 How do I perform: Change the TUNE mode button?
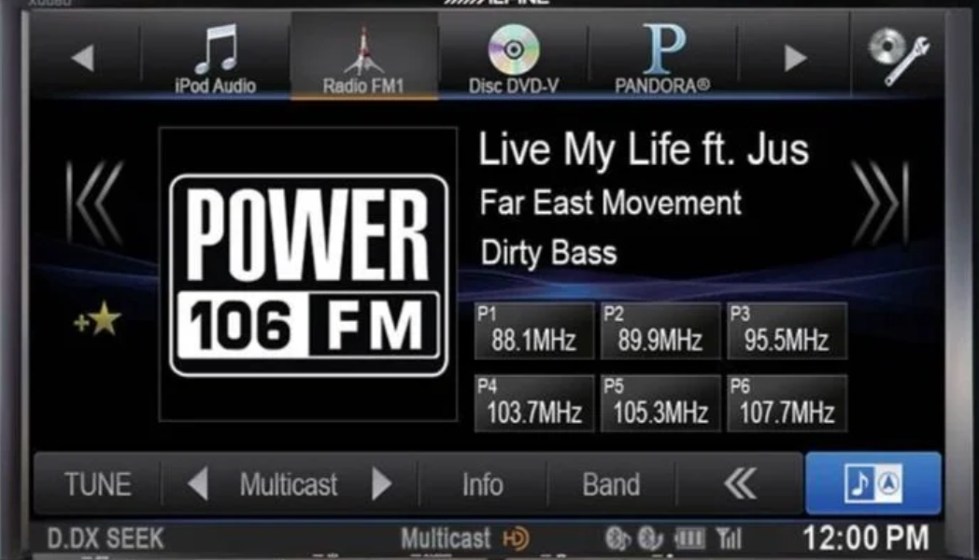click(98, 484)
